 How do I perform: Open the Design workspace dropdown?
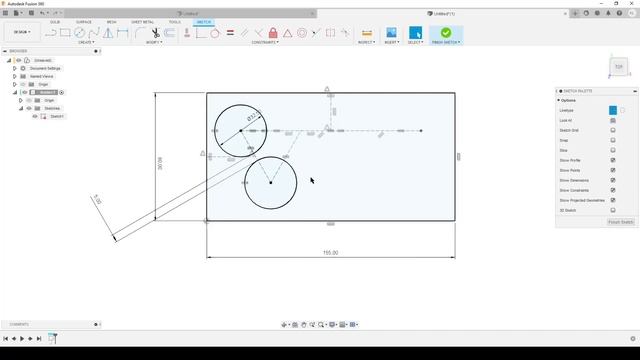point(22,32)
